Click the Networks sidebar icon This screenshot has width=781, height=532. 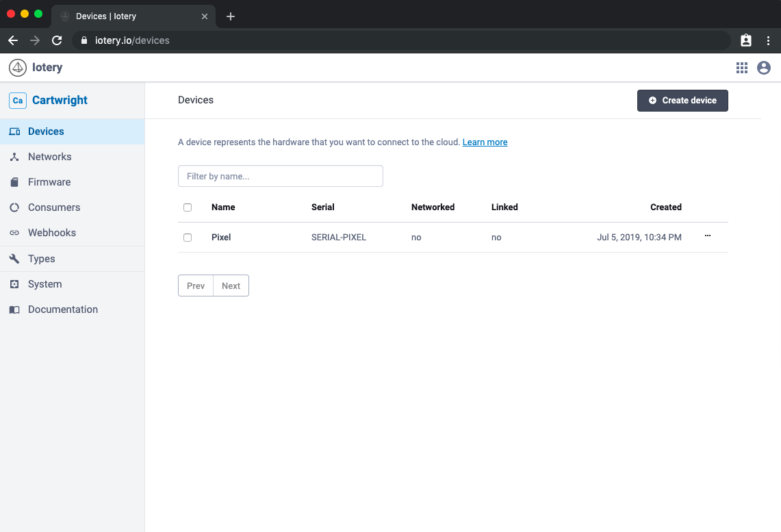click(14, 157)
